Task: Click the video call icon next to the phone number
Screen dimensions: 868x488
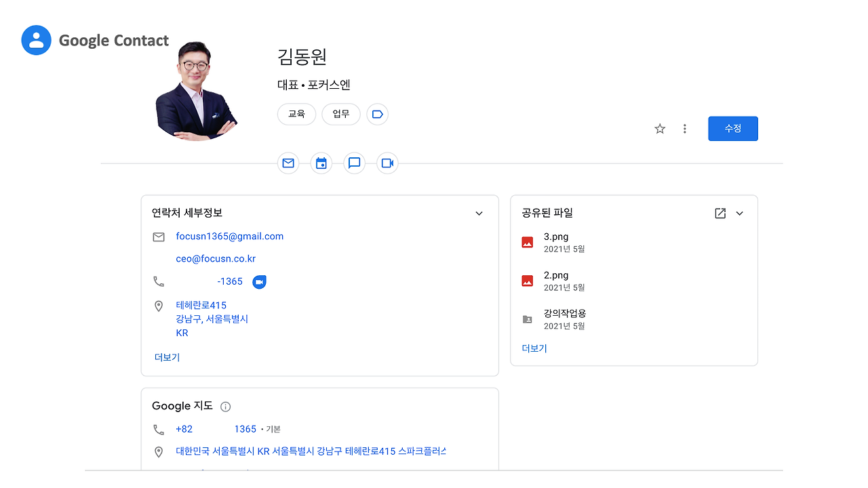Action: (x=258, y=281)
